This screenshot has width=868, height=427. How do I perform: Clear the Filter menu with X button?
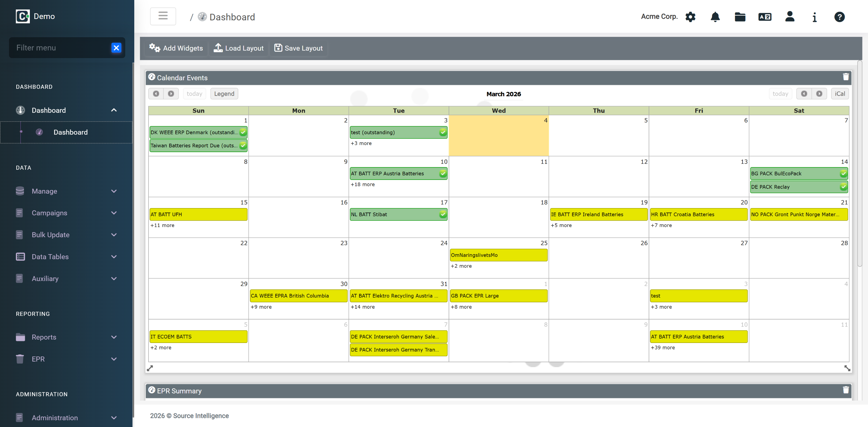pos(116,48)
